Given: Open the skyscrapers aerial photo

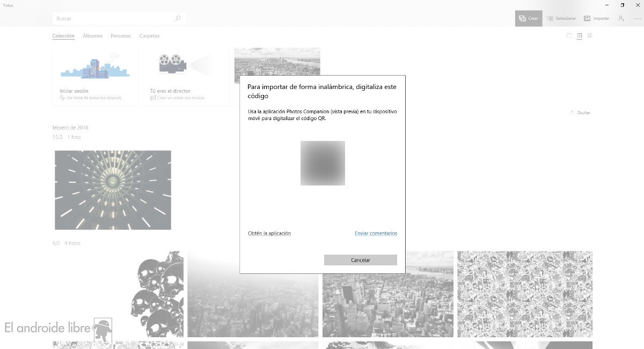Looking at the screenshot, I should (x=388, y=294).
